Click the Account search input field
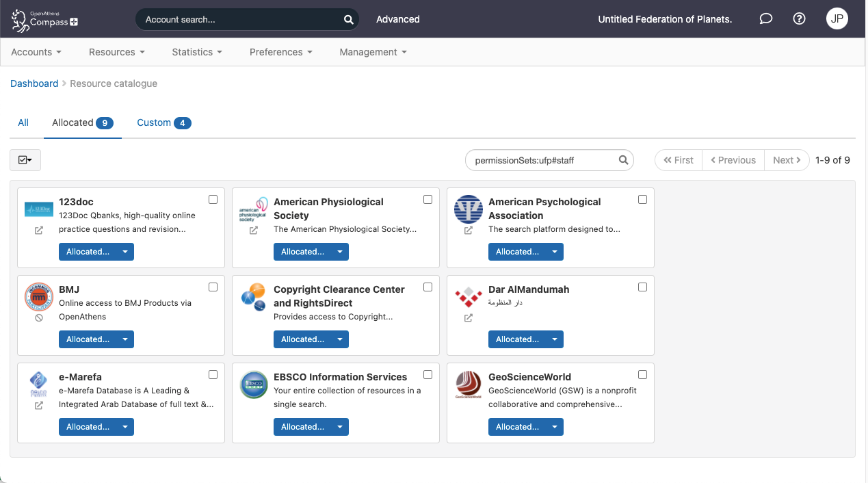Screen dimensions: 868x483 pyautogui.click(x=239, y=20)
